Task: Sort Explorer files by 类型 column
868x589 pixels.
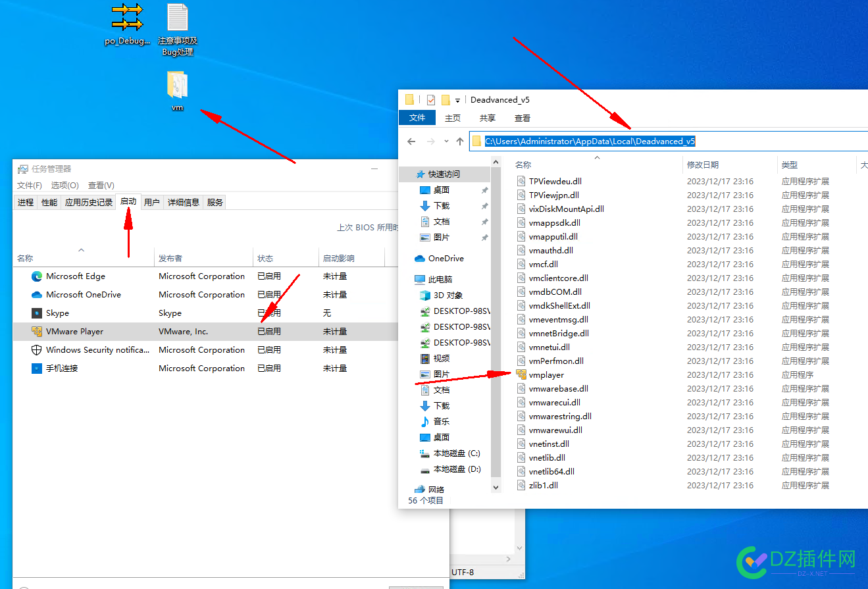Action: pyautogui.click(x=817, y=165)
